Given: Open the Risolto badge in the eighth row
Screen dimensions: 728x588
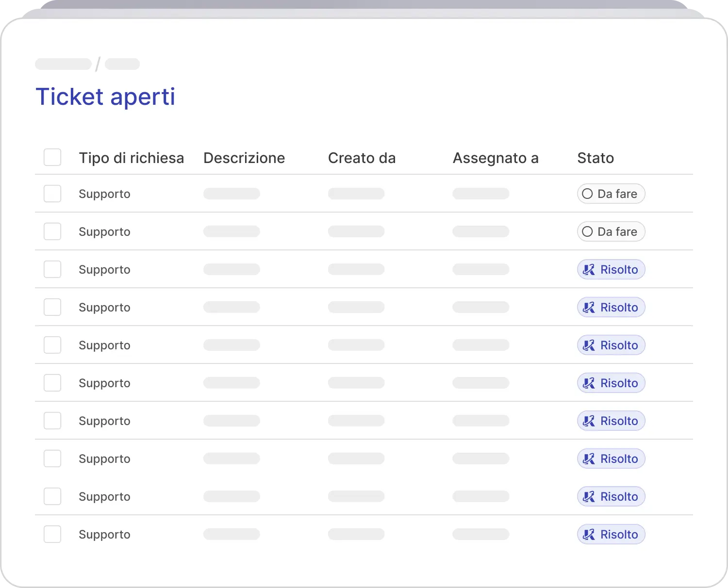Looking at the screenshot, I should coord(611,458).
